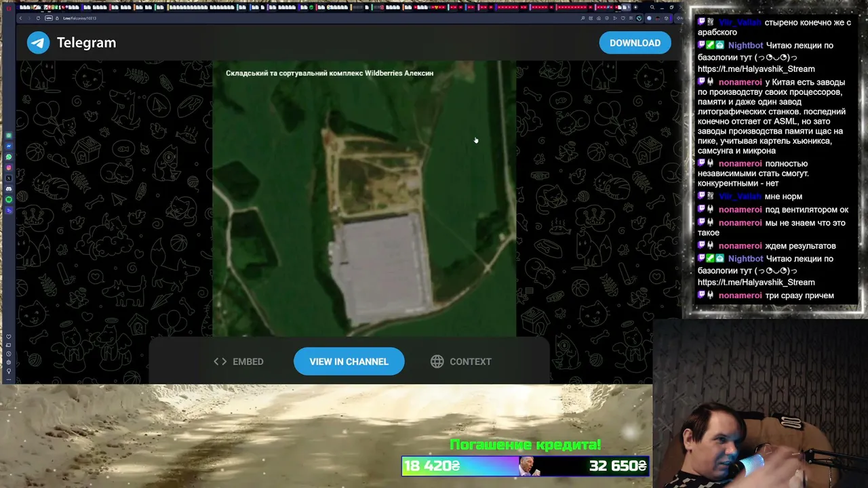Open Spotify from the browser sidebar
Viewport: 868px width, 488px height.
coord(9,200)
